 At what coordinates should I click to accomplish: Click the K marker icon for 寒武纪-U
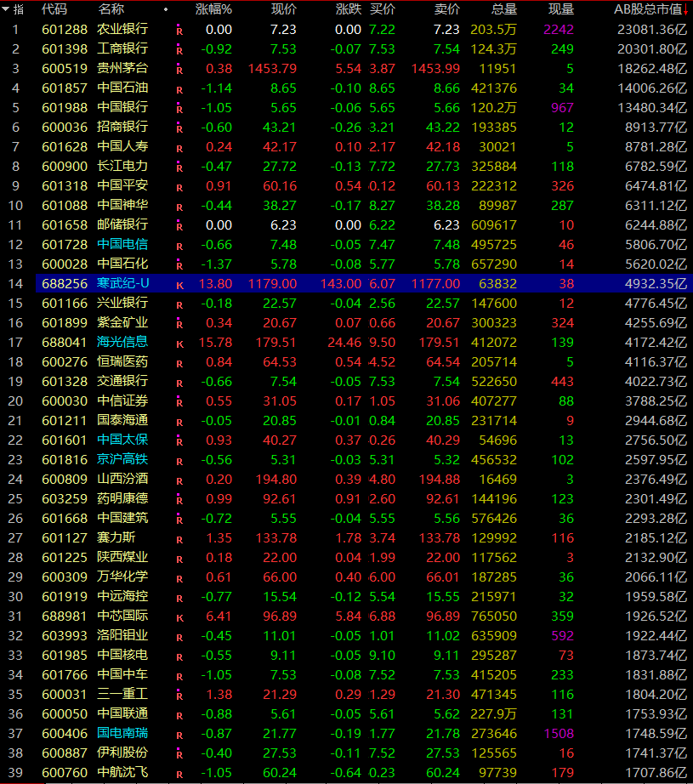[x=179, y=285]
